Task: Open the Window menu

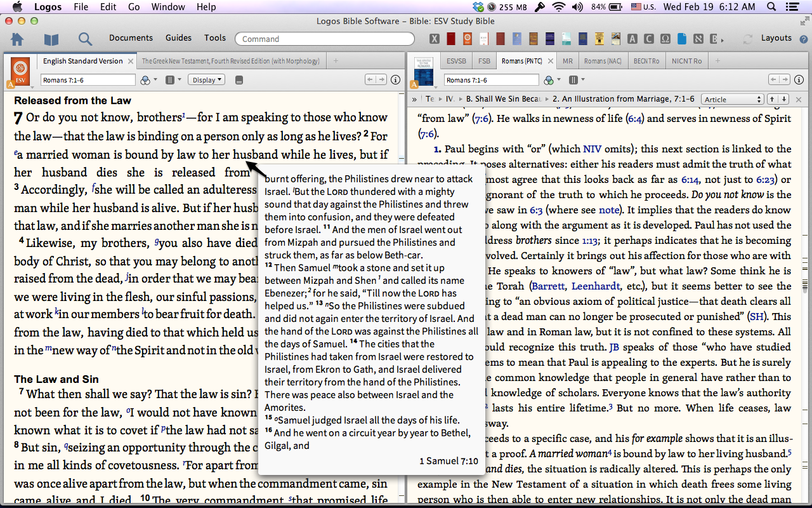Action: click(x=168, y=7)
